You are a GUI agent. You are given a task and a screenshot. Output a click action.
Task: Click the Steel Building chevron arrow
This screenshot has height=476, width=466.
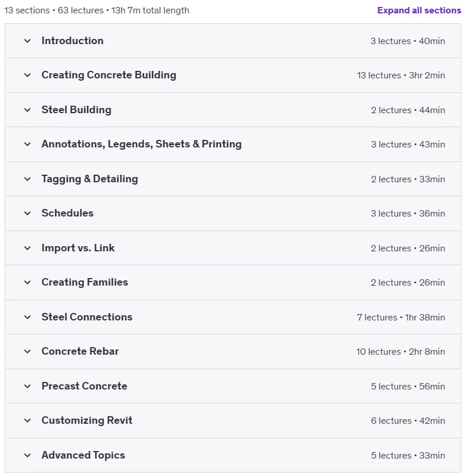(x=27, y=110)
